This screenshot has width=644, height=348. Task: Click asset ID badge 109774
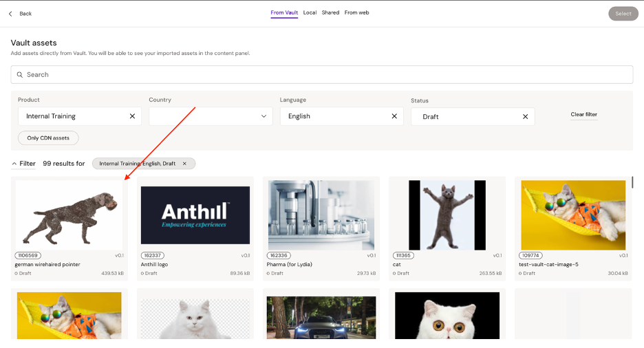click(x=530, y=255)
